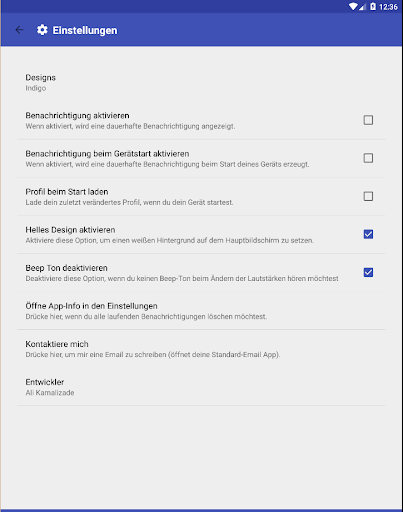Click the 12:36 clock in status bar
403x512 pixels.
tap(388, 7)
